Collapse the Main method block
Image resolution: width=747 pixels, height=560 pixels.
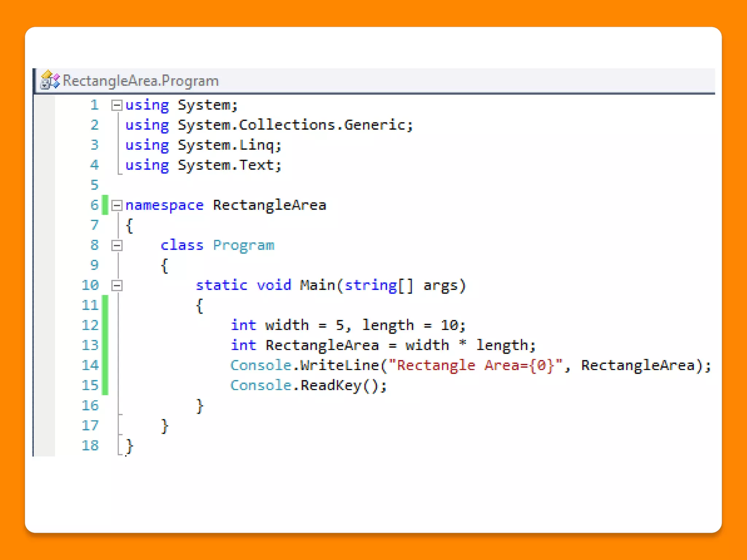pyautogui.click(x=117, y=285)
